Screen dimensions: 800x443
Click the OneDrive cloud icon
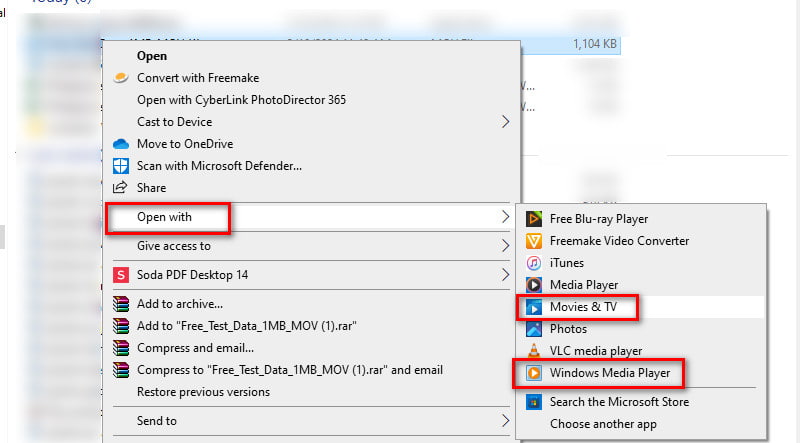(x=121, y=144)
